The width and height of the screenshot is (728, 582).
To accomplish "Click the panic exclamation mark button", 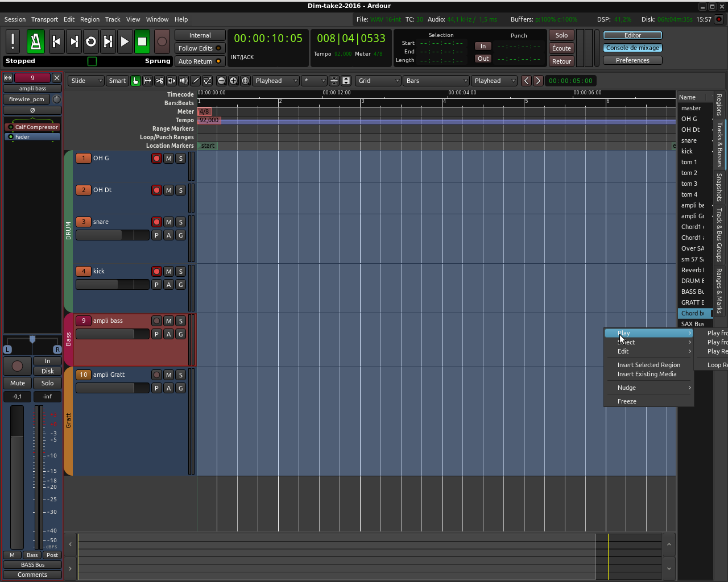I will point(13,41).
